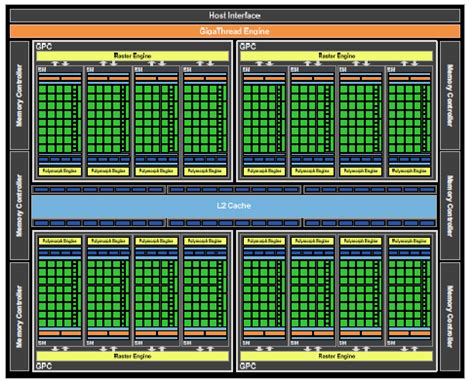The height and width of the screenshot is (381, 474).
Task: Click the blue L2 Cache block
Action: pyautogui.click(x=234, y=206)
